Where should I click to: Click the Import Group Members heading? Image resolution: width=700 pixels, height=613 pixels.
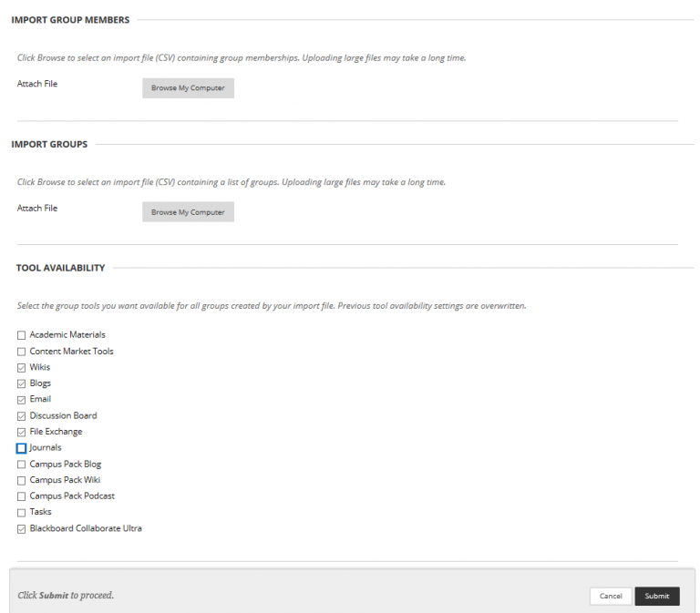click(70, 20)
